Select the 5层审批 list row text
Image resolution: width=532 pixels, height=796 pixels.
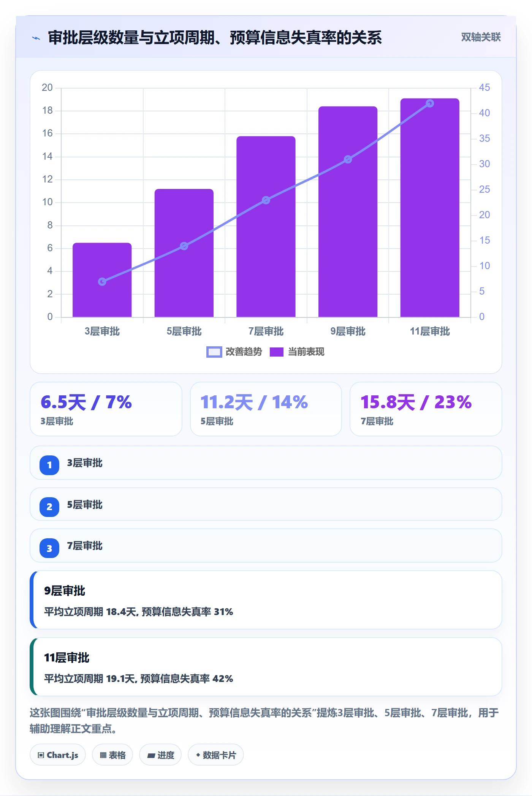click(x=85, y=505)
